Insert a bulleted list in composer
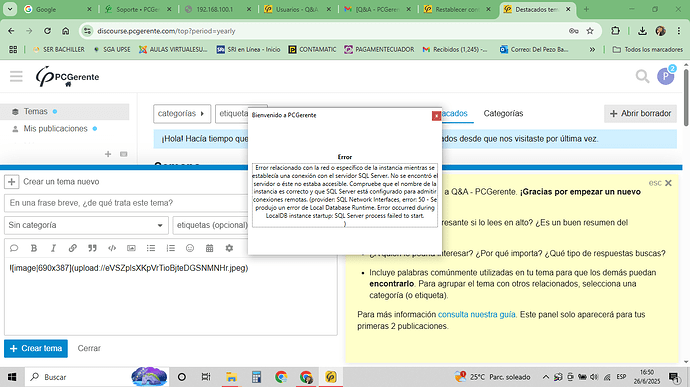 coord(151,248)
